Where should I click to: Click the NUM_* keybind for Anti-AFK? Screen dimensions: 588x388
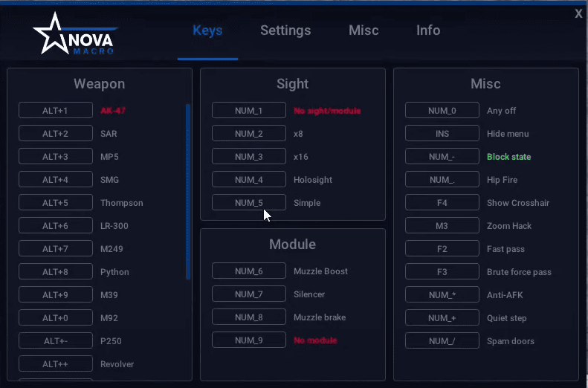click(x=442, y=295)
